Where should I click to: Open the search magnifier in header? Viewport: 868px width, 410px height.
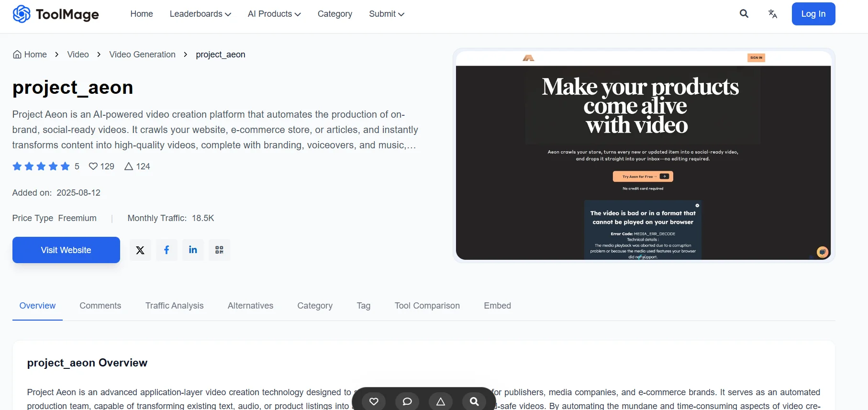(744, 14)
